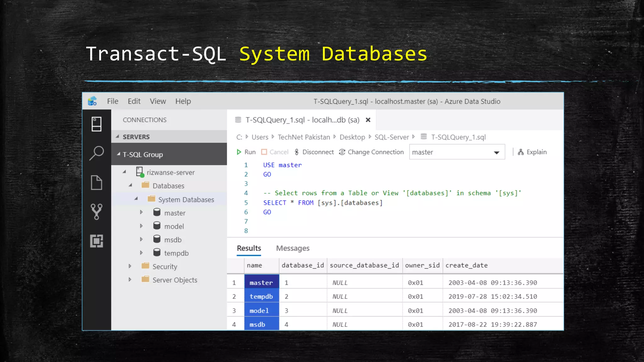Open the Help menu
This screenshot has width=644, height=362.
[183, 101]
